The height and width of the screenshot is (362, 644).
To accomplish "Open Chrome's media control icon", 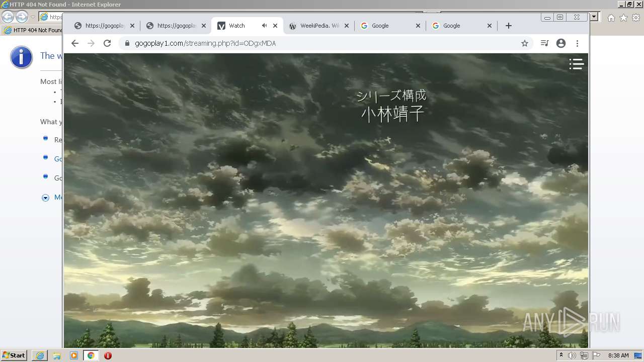I will tap(544, 43).
